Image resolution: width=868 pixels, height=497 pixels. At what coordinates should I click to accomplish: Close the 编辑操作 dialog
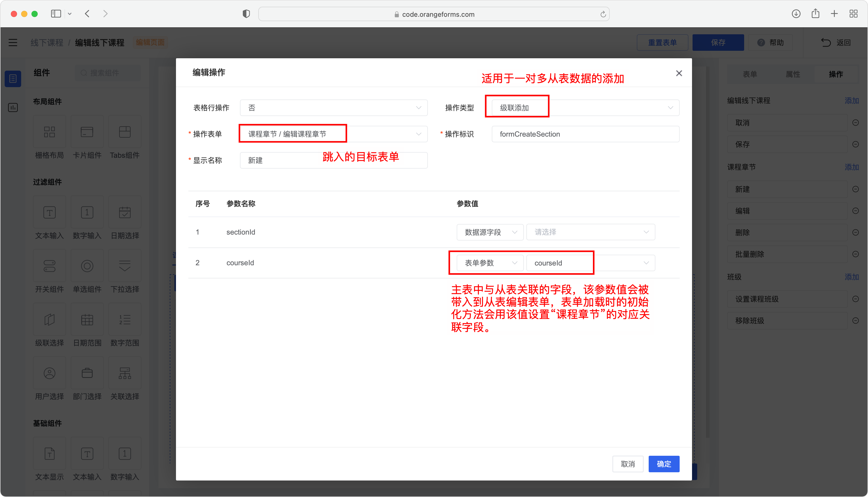[x=679, y=73]
